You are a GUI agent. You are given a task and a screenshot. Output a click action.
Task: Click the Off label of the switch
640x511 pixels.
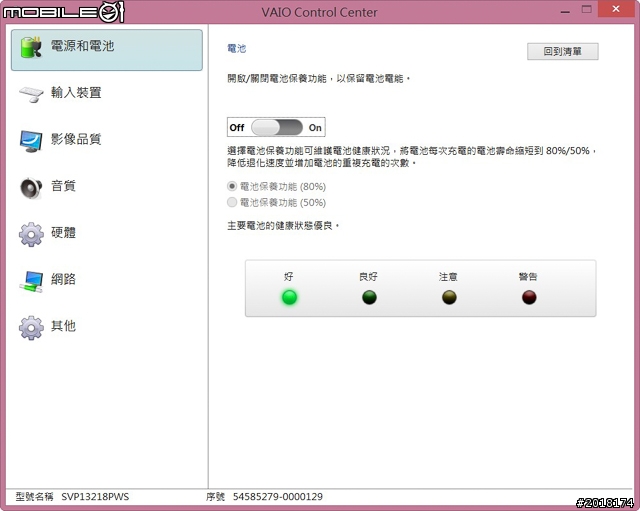point(237,128)
